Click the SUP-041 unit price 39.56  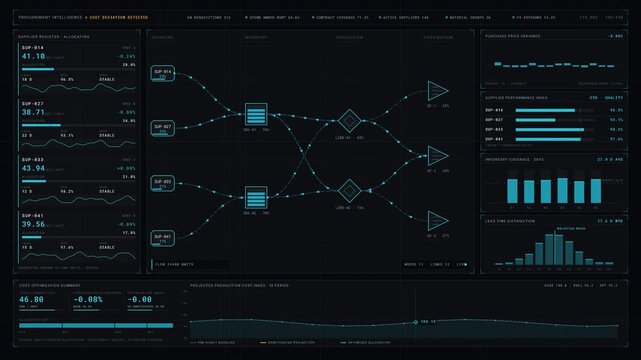tap(34, 224)
